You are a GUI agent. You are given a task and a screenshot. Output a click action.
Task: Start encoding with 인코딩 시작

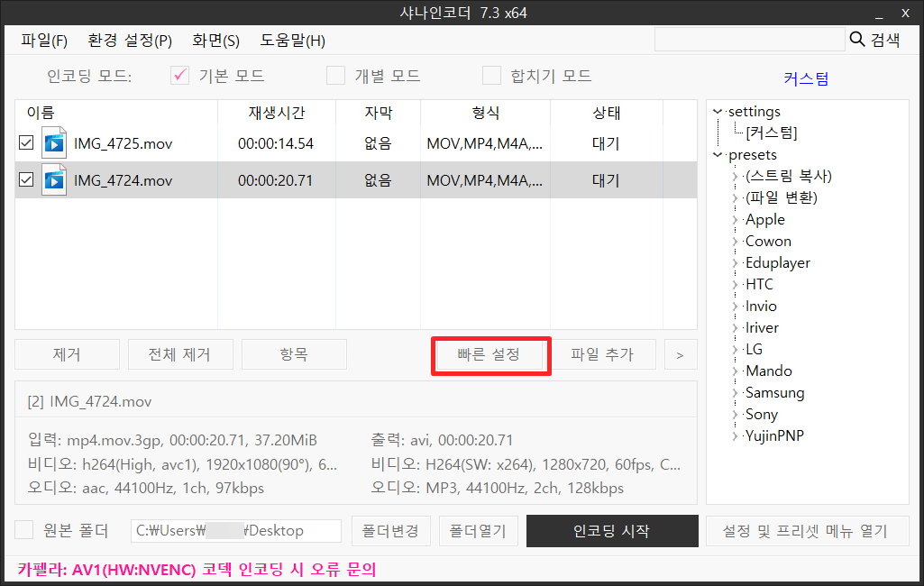tap(612, 531)
